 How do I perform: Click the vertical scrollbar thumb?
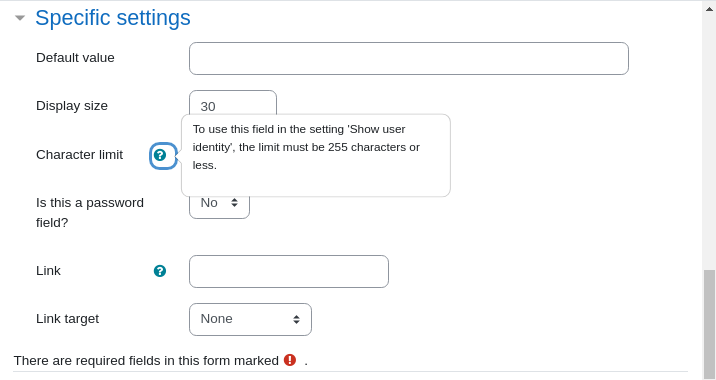tap(709, 324)
